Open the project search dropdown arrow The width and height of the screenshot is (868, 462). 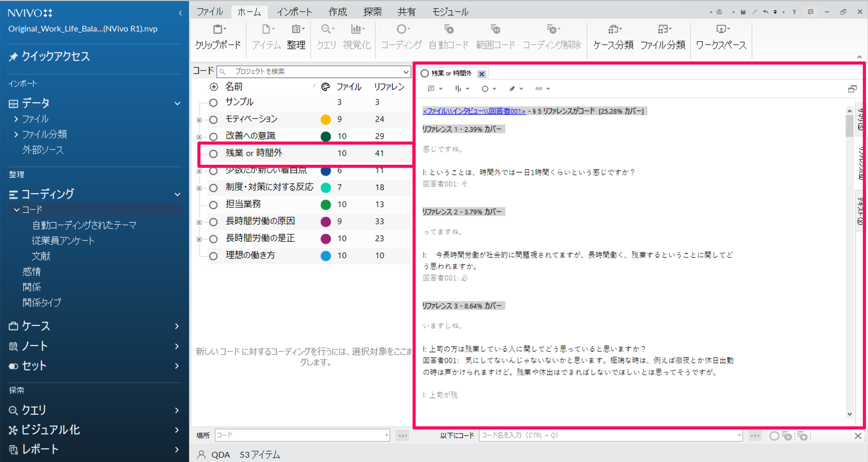point(406,72)
